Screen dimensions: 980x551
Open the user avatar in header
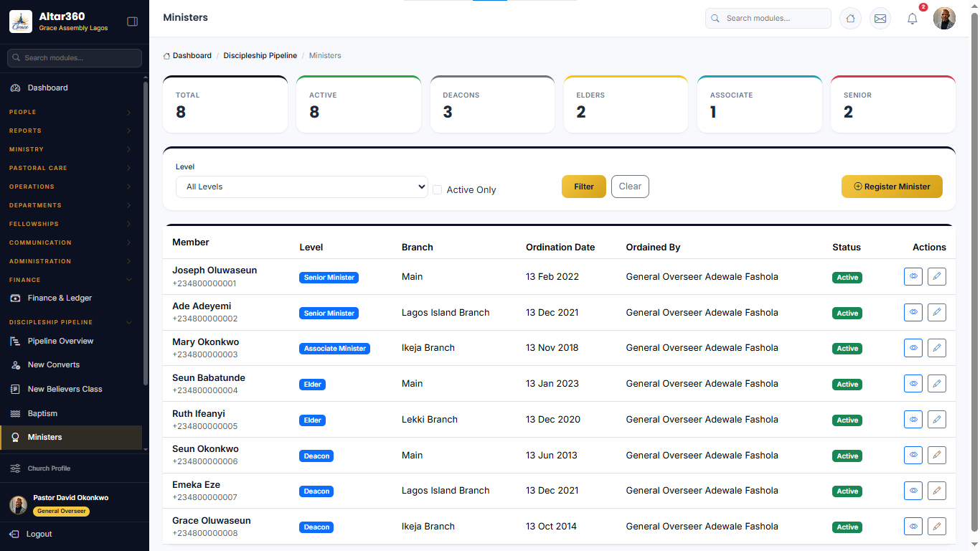pos(944,19)
